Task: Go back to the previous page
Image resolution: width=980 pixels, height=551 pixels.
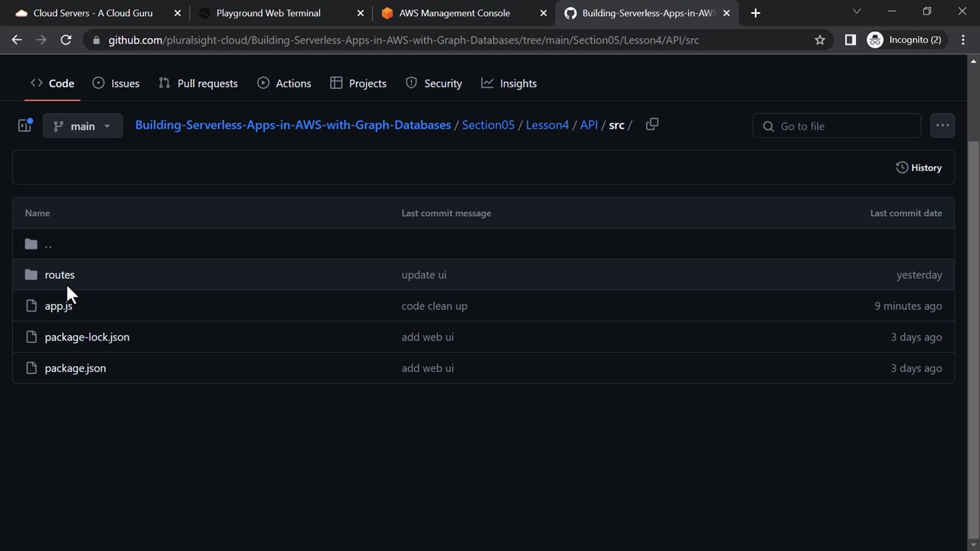Action: coord(17,40)
